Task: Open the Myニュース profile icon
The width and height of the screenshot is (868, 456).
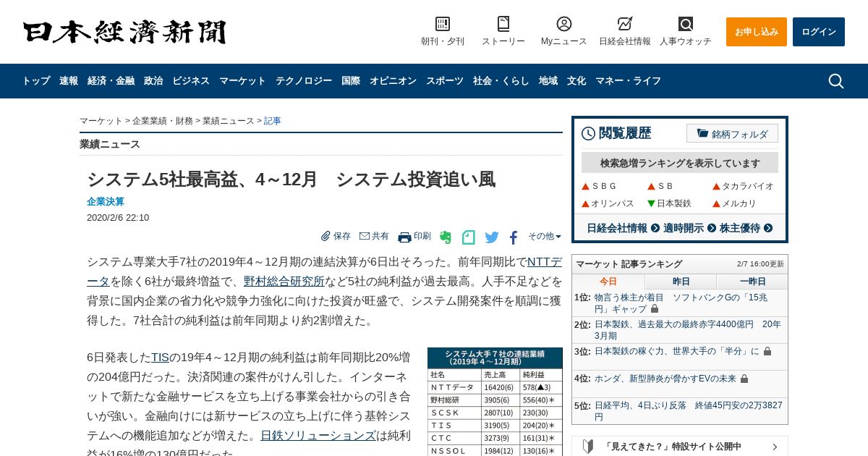Action: click(564, 24)
